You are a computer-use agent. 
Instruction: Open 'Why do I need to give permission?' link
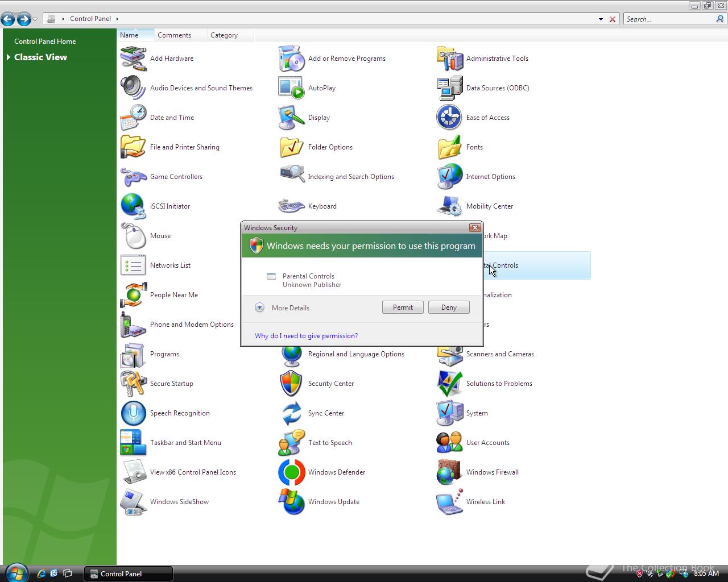pyautogui.click(x=306, y=336)
